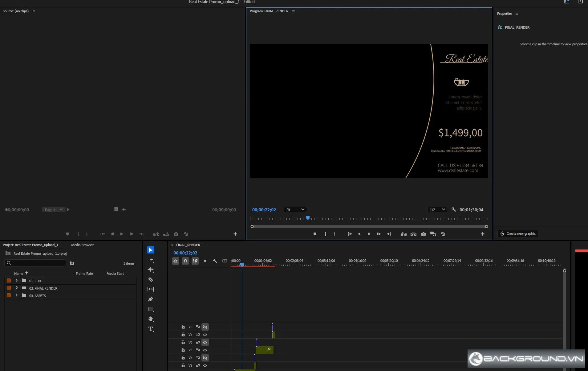588x371 pixels.
Task: Play the Source monitor
Action: click(122, 234)
